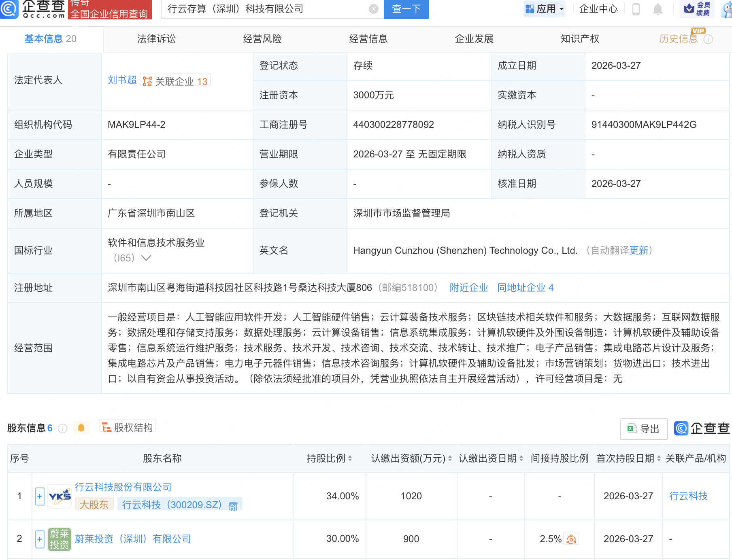Click the mobile phone icon
The width and height of the screenshot is (732, 560).
[x=636, y=9]
